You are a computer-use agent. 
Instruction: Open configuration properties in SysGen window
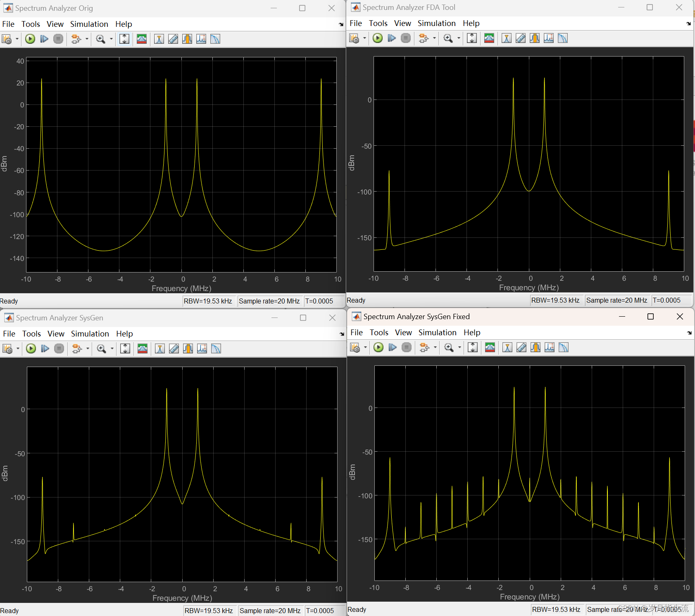coord(7,348)
